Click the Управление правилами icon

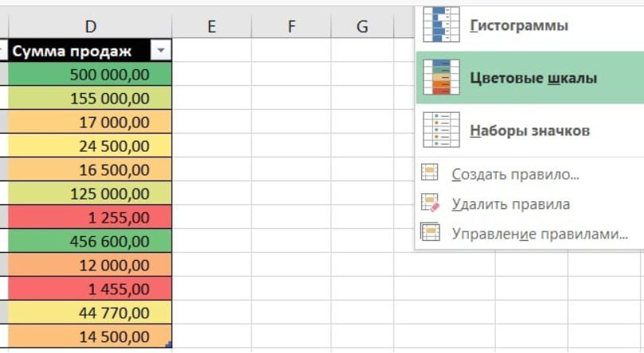click(x=430, y=233)
